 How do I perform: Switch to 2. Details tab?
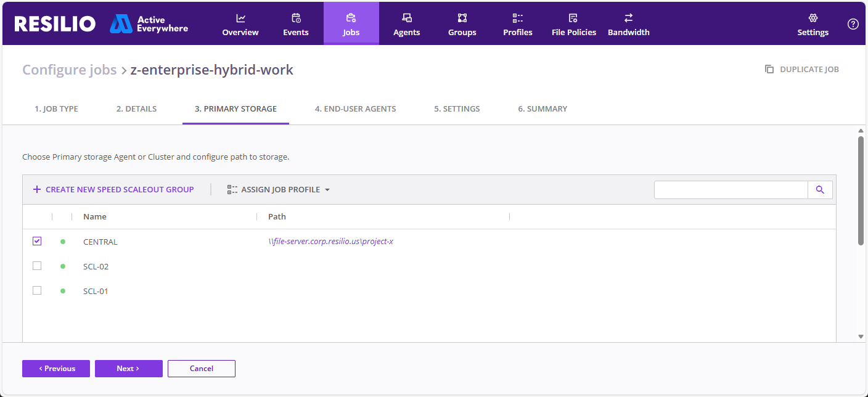coord(136,108)
